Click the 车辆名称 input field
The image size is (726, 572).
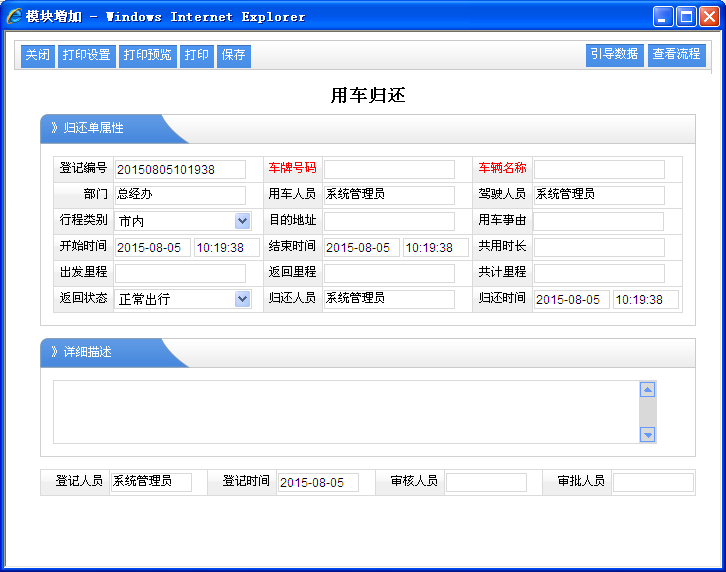coord(598,169)
